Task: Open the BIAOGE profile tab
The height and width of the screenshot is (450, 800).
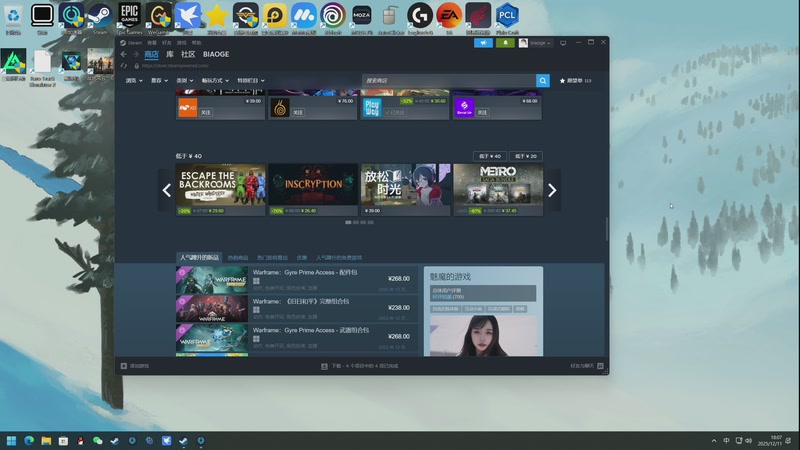Action: [216, 54]
